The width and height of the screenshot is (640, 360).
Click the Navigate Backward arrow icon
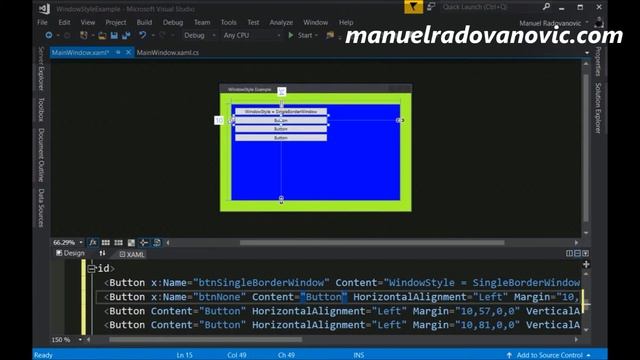pos(49,35)
